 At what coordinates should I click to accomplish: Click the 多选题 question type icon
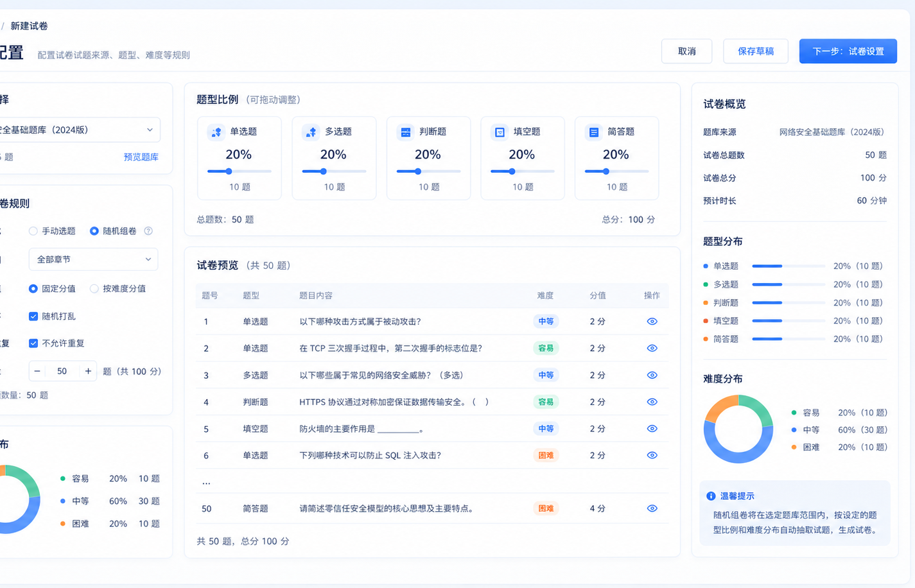(311, 132)
